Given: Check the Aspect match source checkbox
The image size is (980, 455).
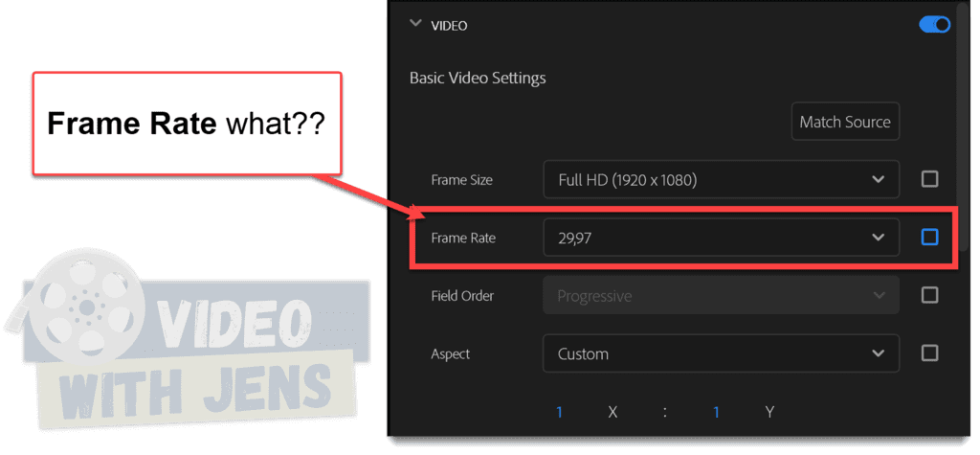Looking at the screenshot, I should click(930, 353).
